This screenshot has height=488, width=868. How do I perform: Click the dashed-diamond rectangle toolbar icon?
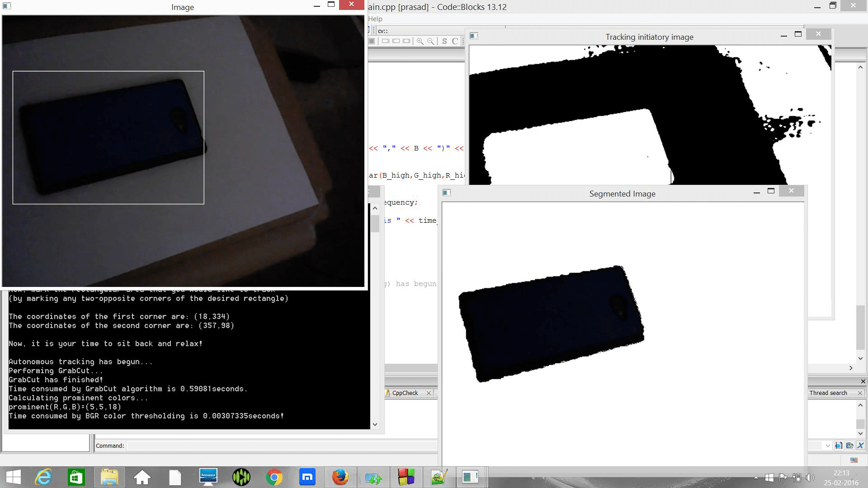point(406,41)
